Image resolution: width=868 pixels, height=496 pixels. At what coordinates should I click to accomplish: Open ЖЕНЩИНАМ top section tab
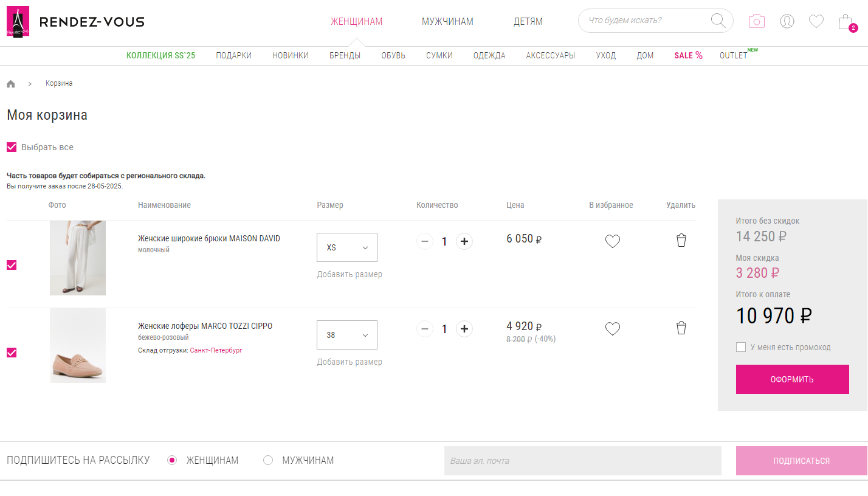pyautogui.click(x=357, y=22)
